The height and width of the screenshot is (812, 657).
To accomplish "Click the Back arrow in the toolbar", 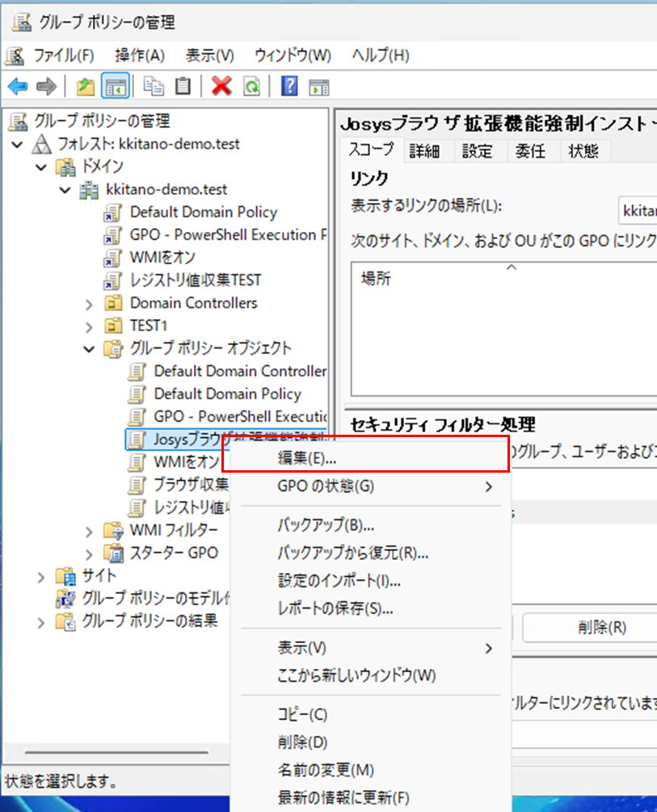I will (x=18, y=86).
